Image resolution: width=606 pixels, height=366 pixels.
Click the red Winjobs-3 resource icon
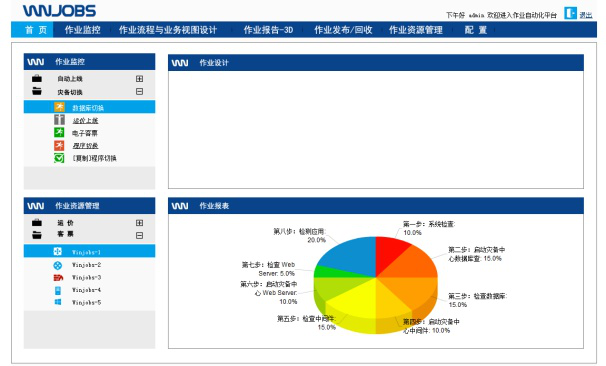[58, 277]
